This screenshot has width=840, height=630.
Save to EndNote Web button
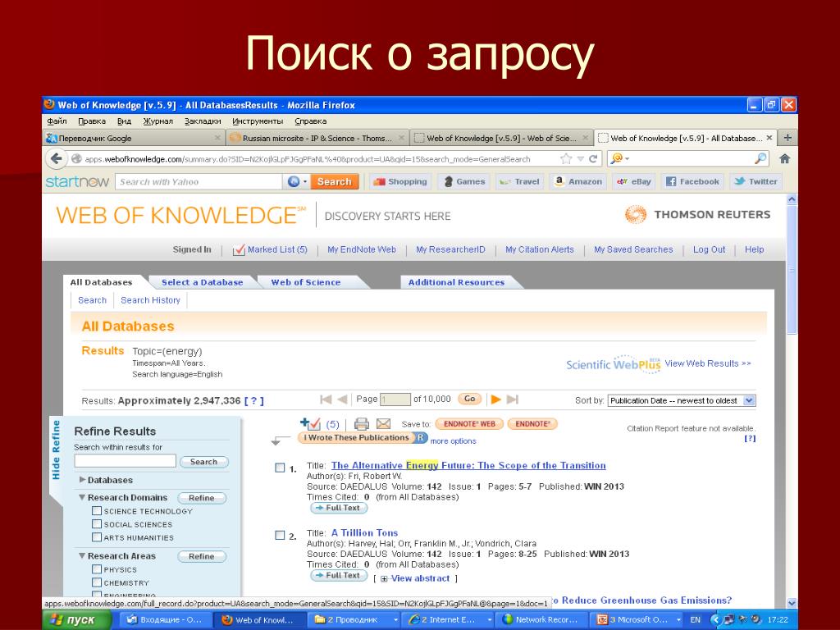(x=469, y=424)
